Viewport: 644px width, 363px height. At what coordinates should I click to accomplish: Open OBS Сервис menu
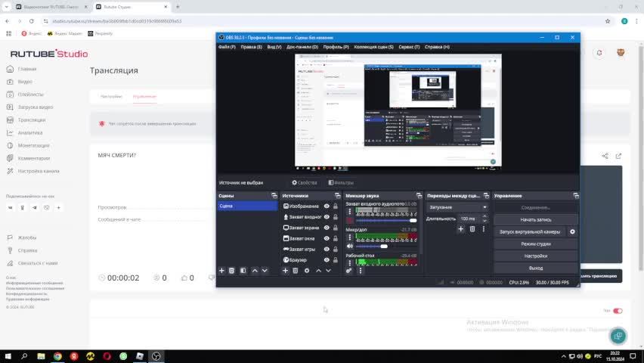pos(409,47)
